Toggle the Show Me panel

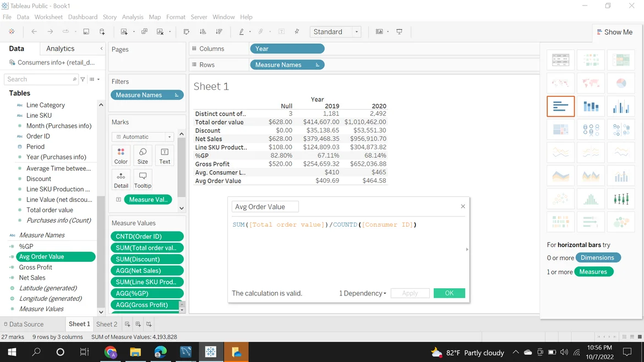click(614, 32)
